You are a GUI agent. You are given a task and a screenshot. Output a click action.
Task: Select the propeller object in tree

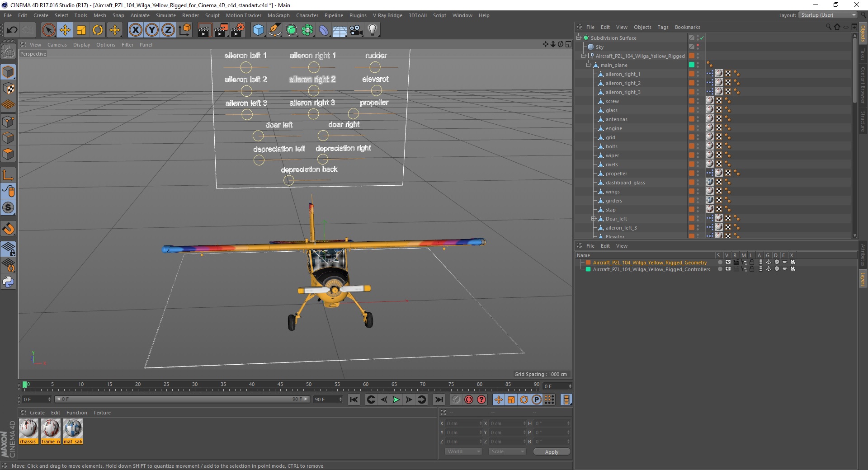616,174
